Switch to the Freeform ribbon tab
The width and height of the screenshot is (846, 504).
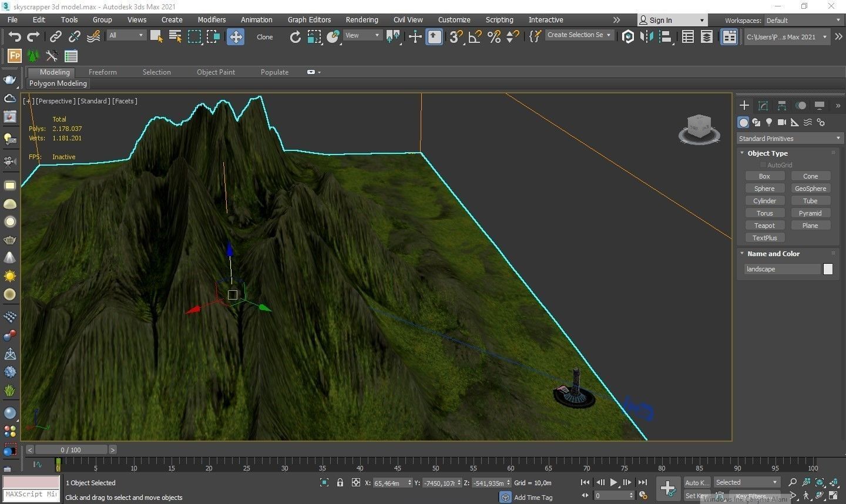[x=103, y=72]
